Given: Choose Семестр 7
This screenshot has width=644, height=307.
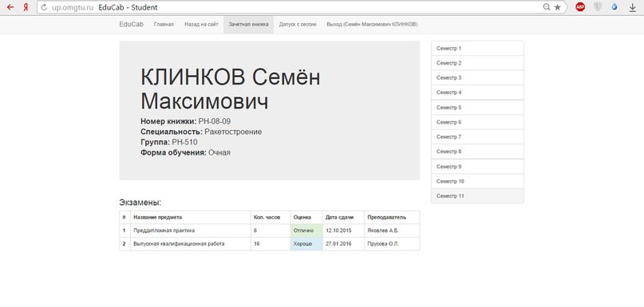Looking at the screenshot, I should tap(477, 136).
